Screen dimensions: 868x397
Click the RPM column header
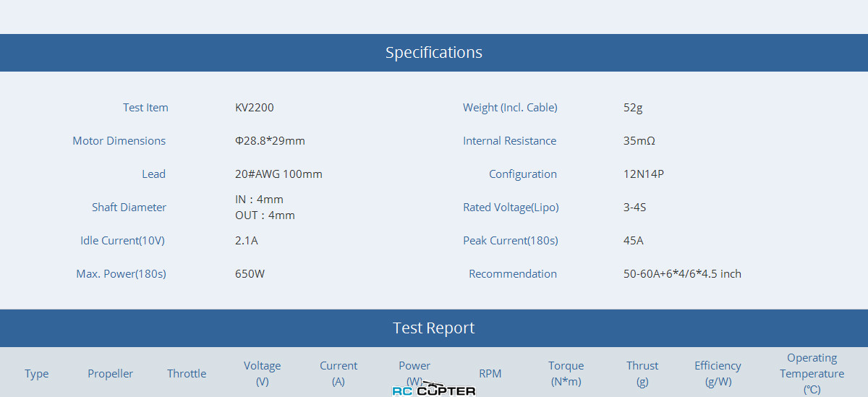(x=490, y=374)
